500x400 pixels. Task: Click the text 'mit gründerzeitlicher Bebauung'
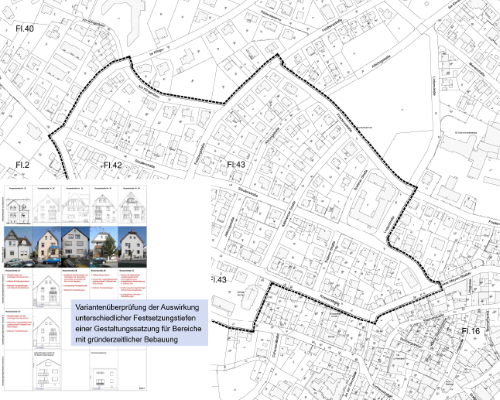(126, 340)
